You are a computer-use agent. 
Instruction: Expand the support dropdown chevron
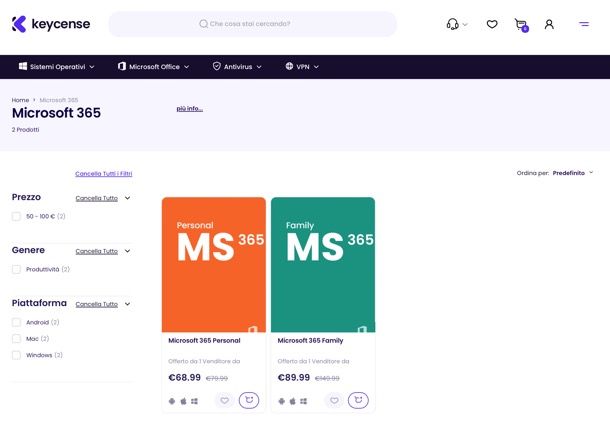pos(465,25)
